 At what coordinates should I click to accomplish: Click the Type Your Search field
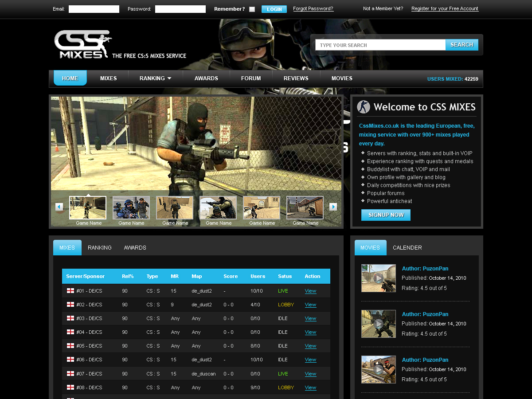pos(380,45)
